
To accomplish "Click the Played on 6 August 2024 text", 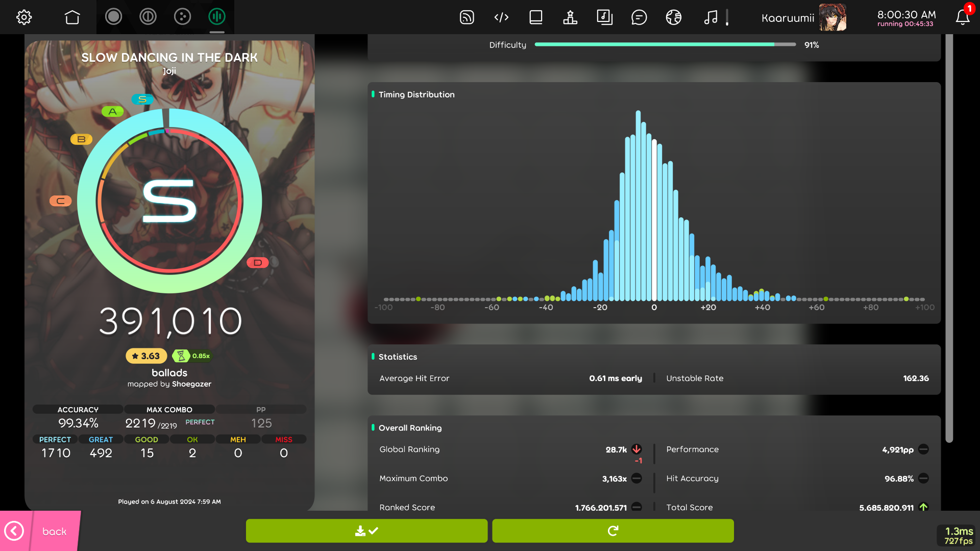I will (169, 502).
